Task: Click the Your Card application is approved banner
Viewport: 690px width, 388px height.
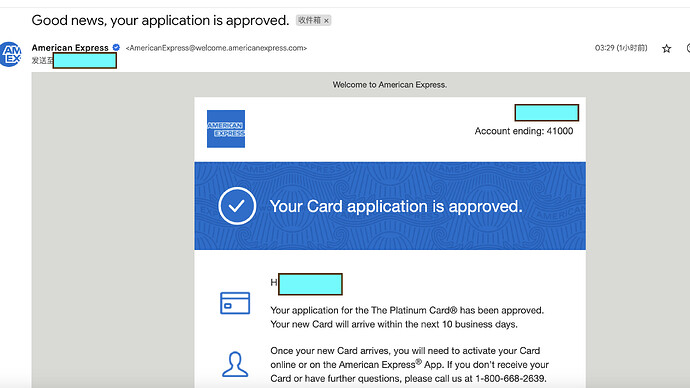Action: coord(390,206)
